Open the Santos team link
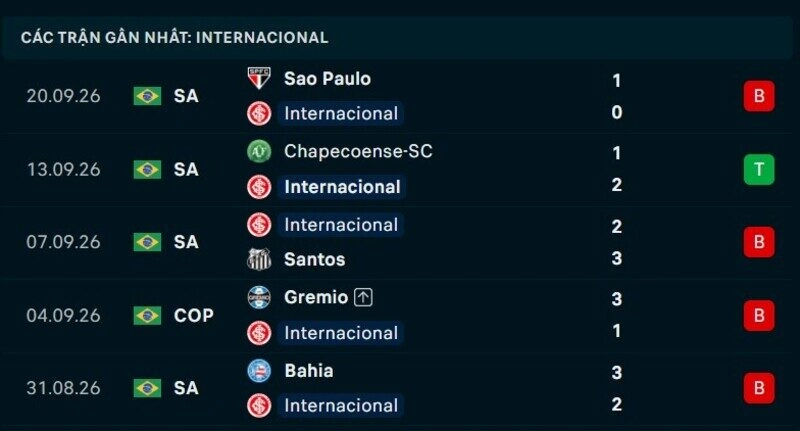The image size is (800, 431). coord(315,259)
